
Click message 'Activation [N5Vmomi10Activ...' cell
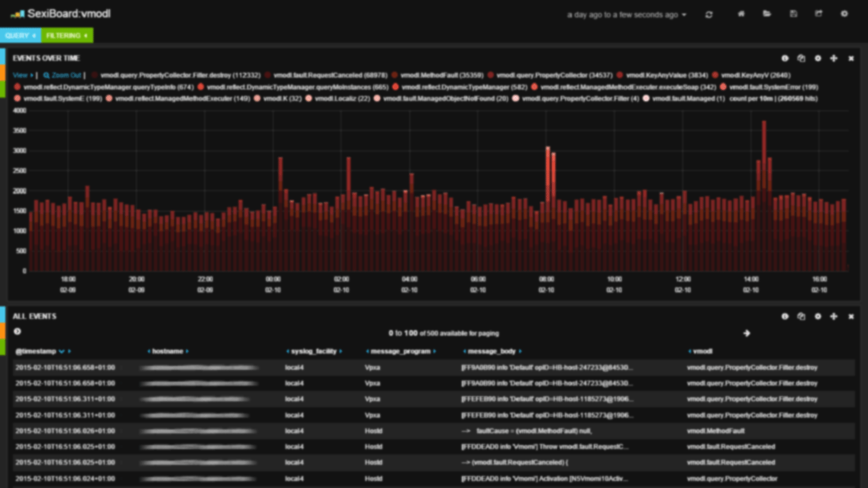[545, 479]
